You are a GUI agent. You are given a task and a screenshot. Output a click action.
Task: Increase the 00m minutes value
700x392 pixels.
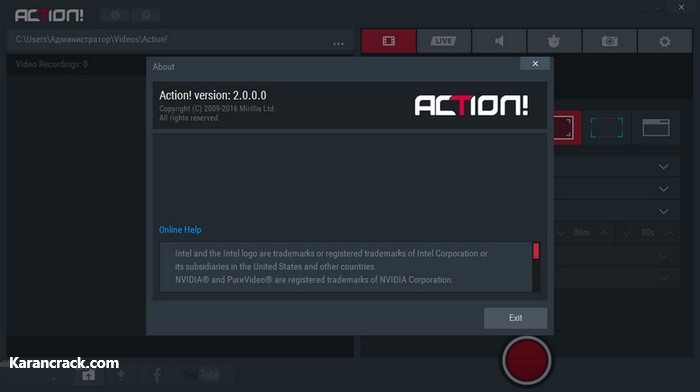603,233
